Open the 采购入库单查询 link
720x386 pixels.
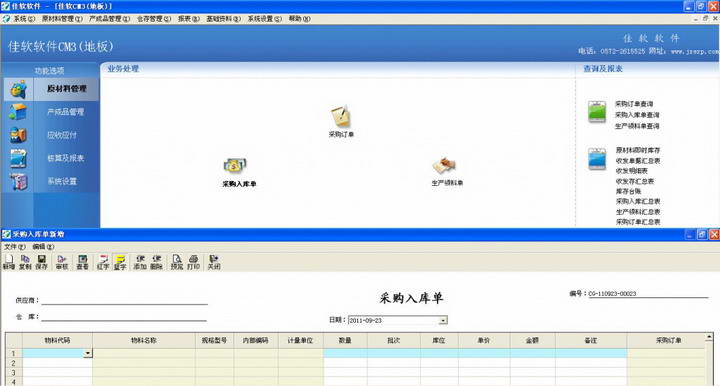[637, 115]
